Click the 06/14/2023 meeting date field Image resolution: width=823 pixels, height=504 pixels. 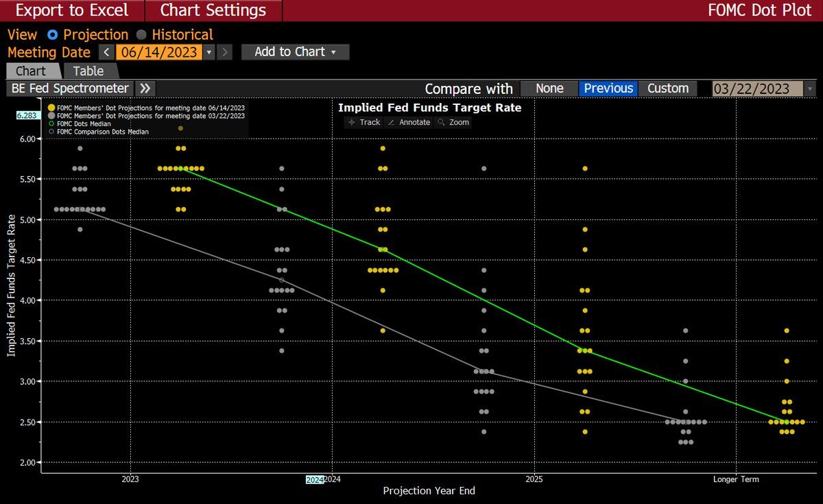158,52
